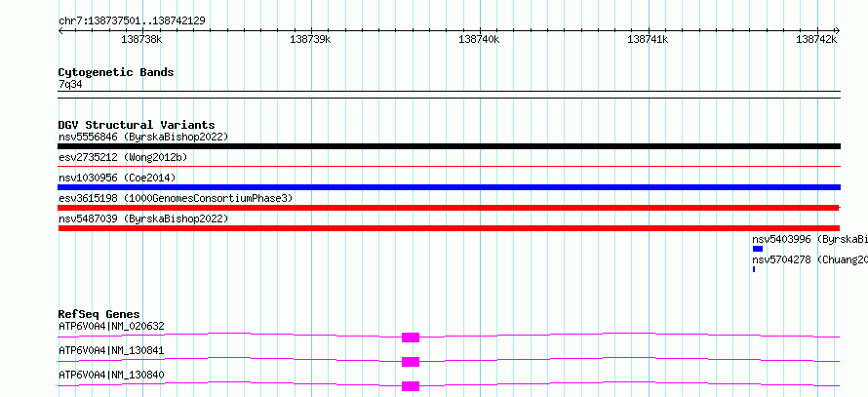Click the thin red esv2735212 variant line

click(x=449, y=166)
